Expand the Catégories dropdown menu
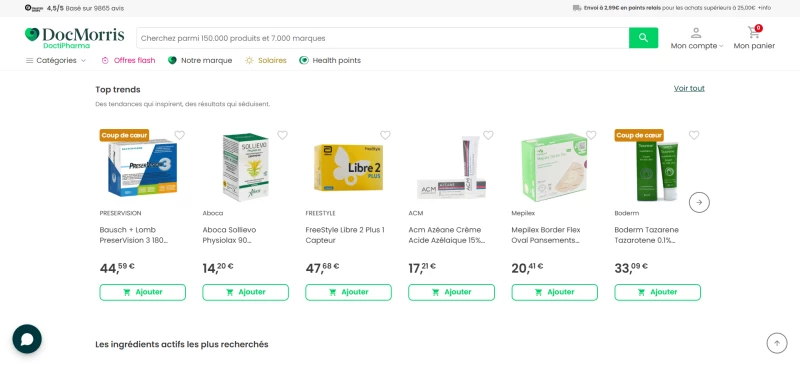 click(x=56, y=60)
